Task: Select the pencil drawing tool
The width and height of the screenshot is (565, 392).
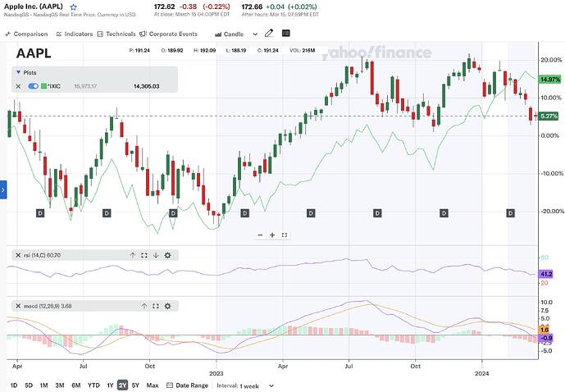Action: [267, 34]
